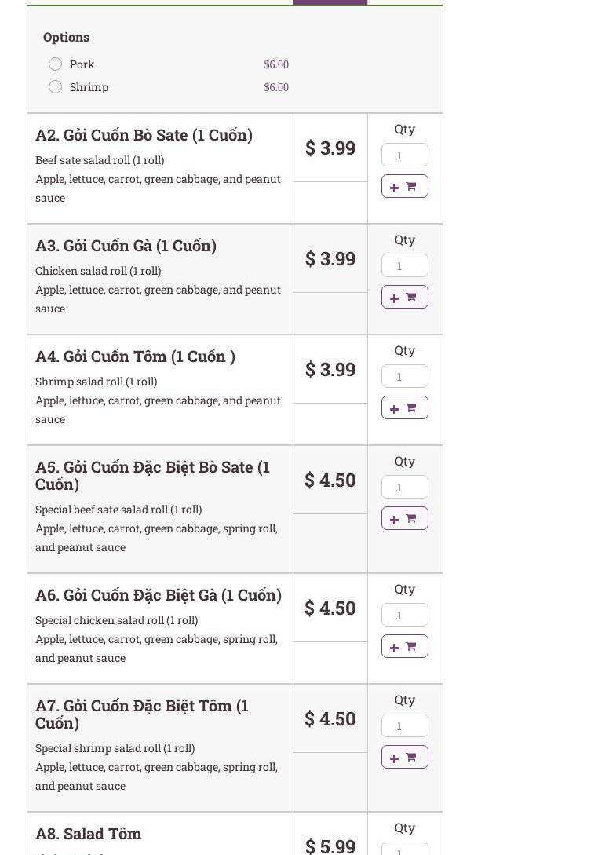Image resolution: width=616 pixels, height=855 pixels.
Task: Focus quantity box for A6 special chicken roll
Action: pyautogui.click(x=404, y=615)
